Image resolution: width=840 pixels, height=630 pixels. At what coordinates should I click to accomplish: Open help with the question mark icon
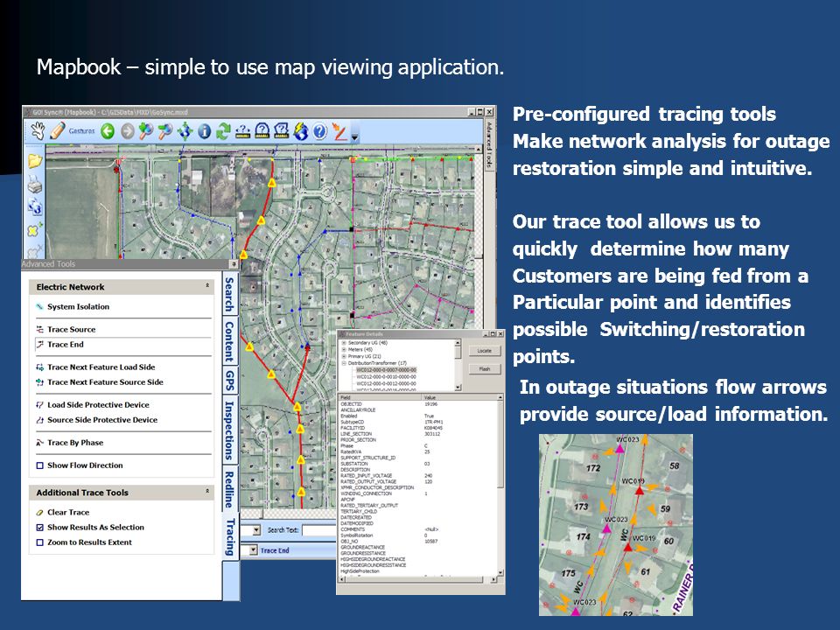(x=320, y=130)
